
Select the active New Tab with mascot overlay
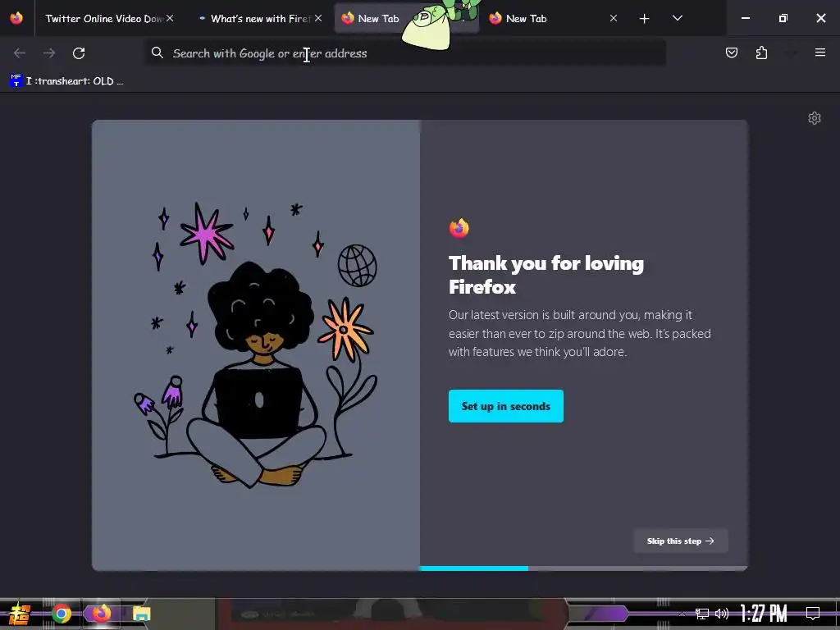pos(407,18)
